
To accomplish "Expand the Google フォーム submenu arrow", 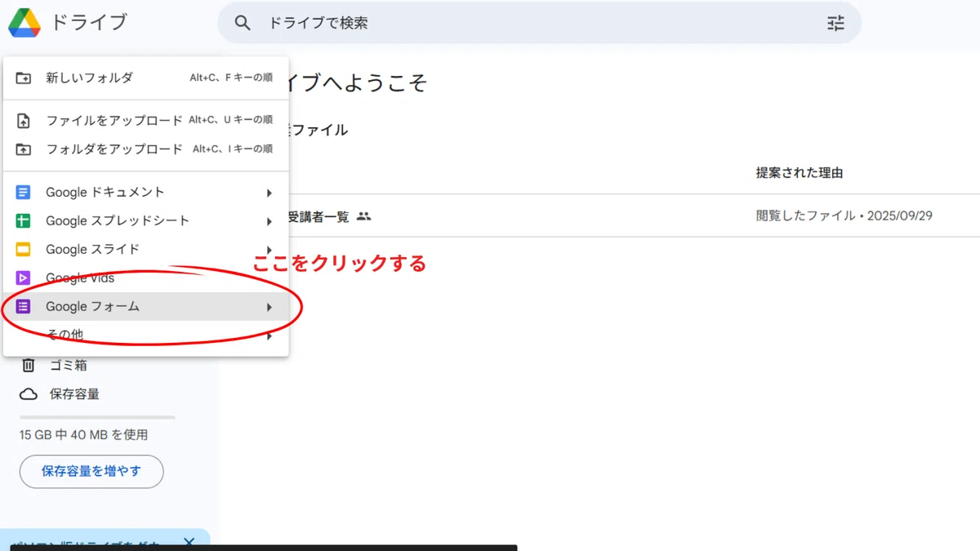I will click(269, 307).
